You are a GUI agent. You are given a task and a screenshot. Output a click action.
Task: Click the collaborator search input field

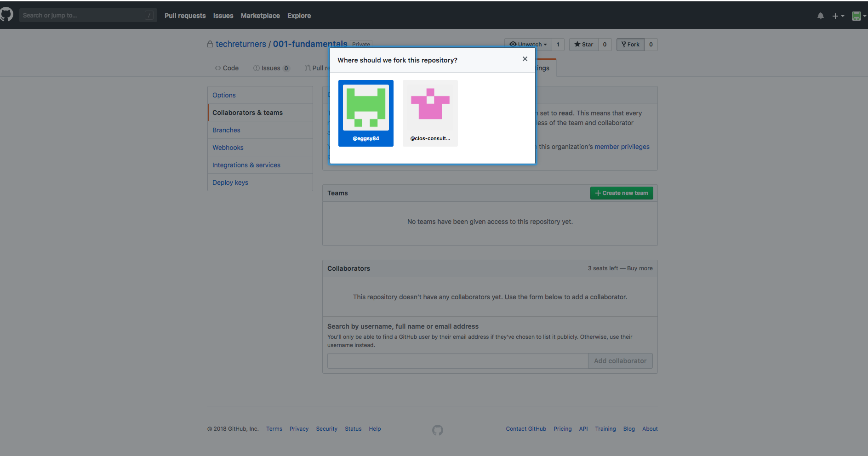click(x=458, y=361)
